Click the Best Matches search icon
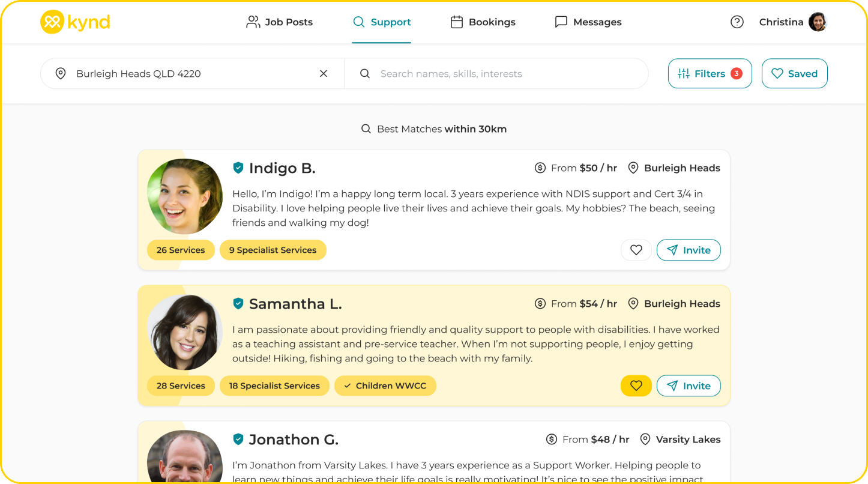The height and width of the screenshot is (484, 868). 366,129
